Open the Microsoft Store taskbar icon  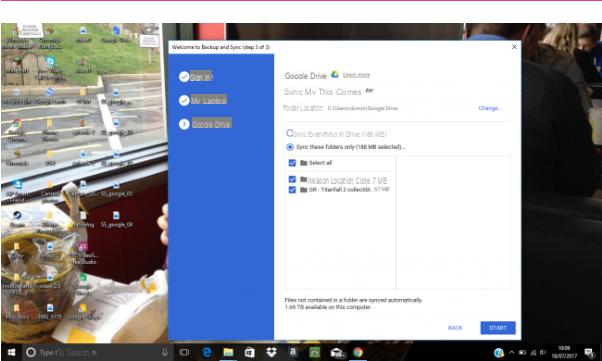250,352
